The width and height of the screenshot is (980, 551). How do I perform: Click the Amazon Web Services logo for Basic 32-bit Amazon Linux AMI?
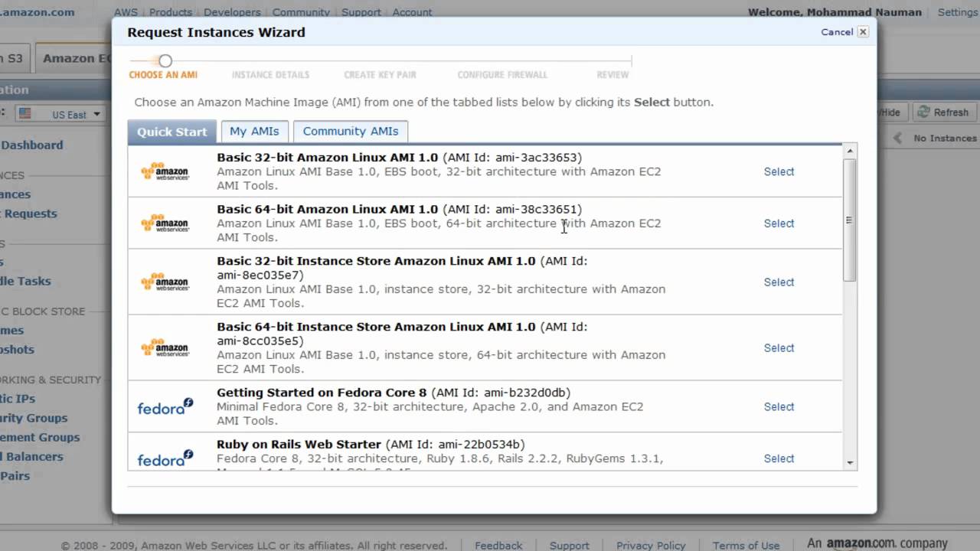165,171
